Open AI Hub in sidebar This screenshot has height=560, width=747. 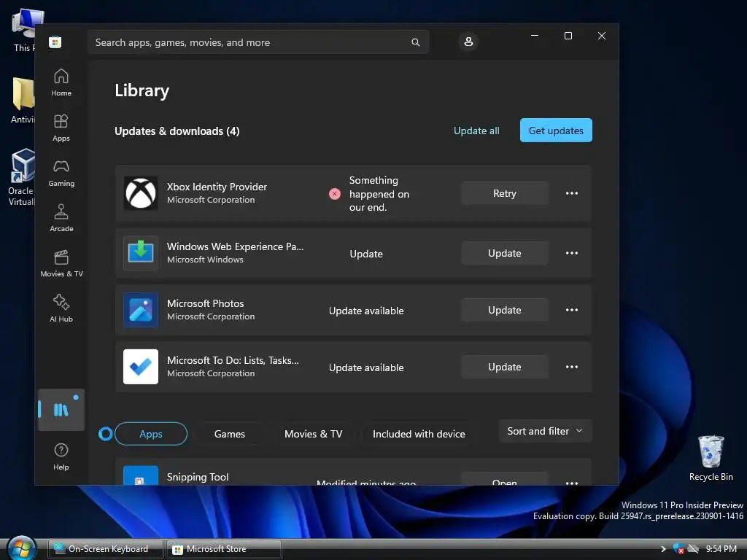pos(61,308)
